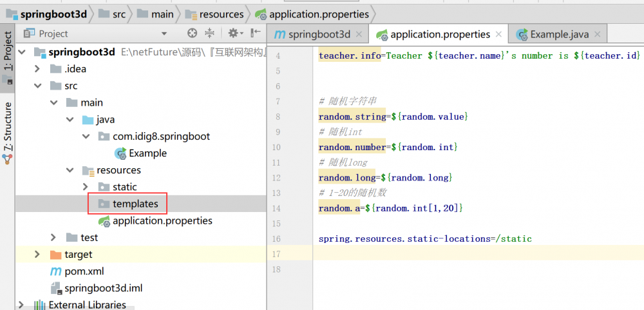Select the src folder in tree

pos(71,86)
